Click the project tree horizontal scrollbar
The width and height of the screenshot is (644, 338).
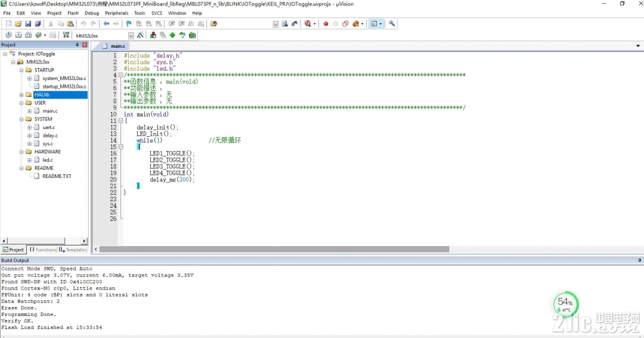35,241
